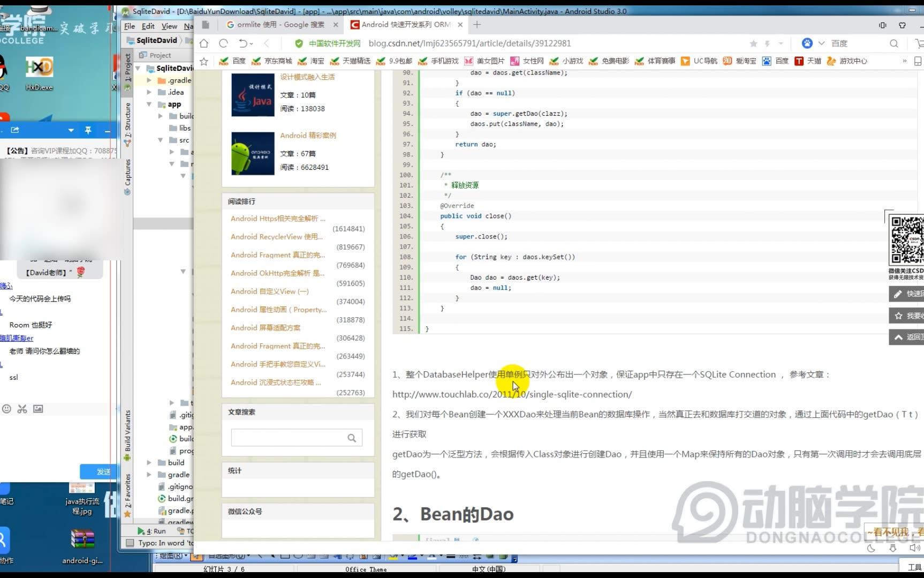This screenshot has width=924, height=578.
Task: Click the browser address bar URL
Action: tap(470, 43)
